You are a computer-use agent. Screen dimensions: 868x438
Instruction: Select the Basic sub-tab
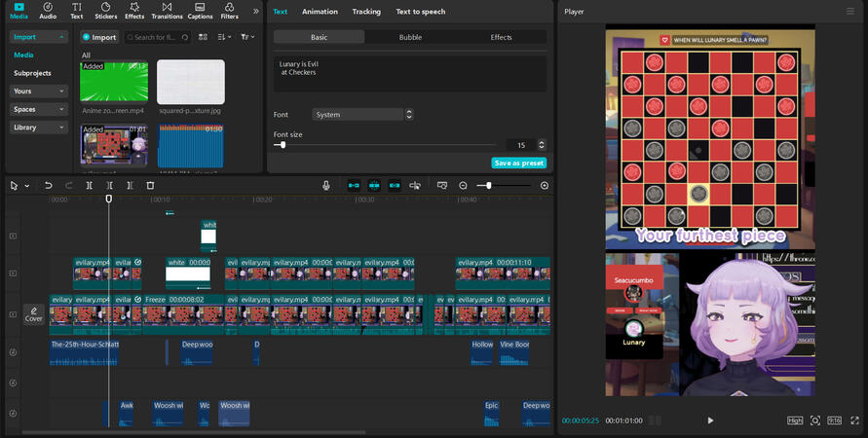coord(319,37)
